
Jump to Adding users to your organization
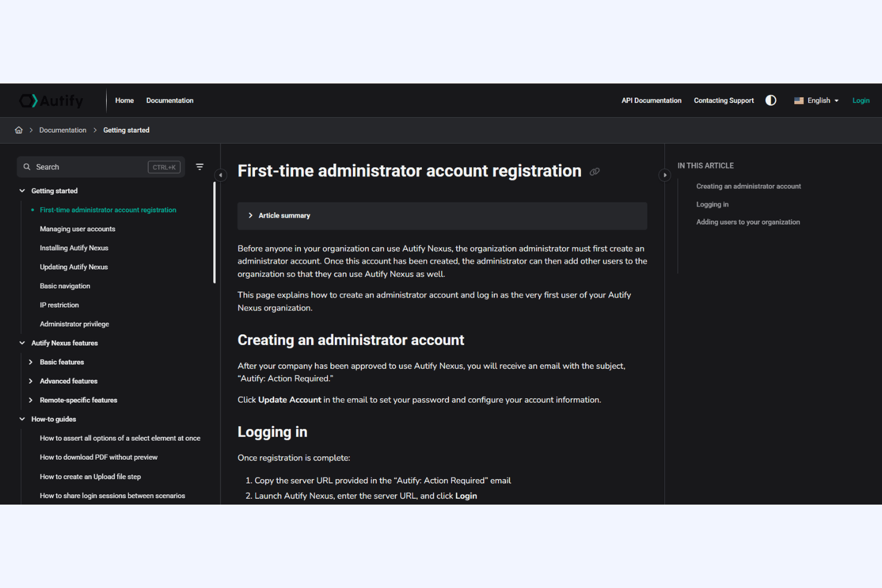[x=748, y=222]
